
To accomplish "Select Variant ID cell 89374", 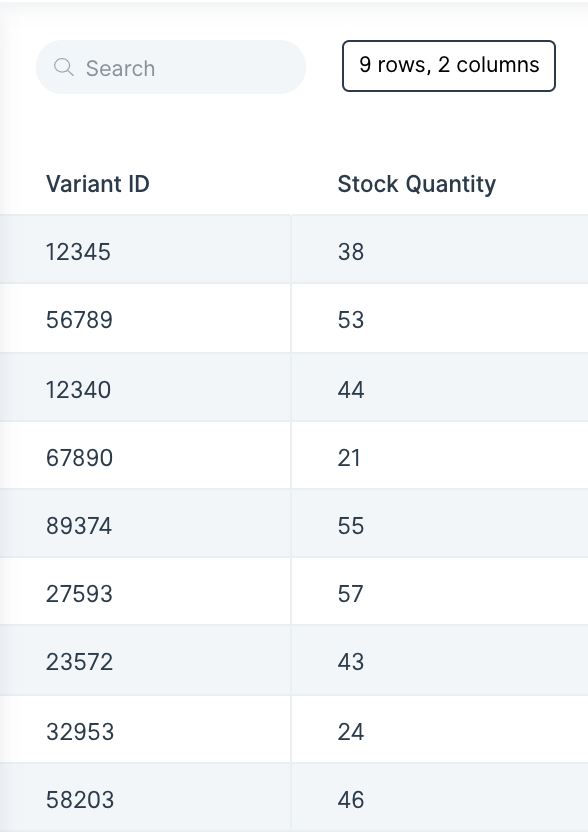I will pos(145,523).
